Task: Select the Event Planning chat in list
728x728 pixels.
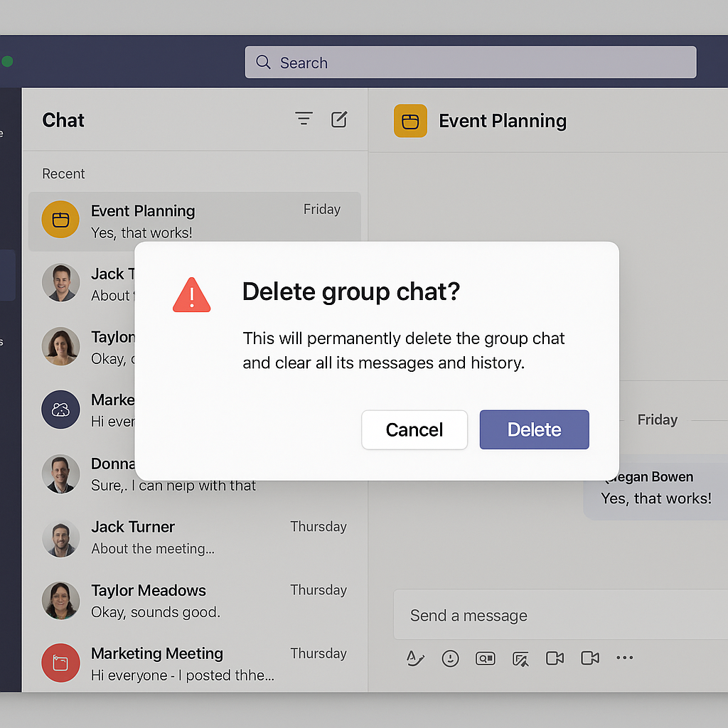Action: pos(195,222)
